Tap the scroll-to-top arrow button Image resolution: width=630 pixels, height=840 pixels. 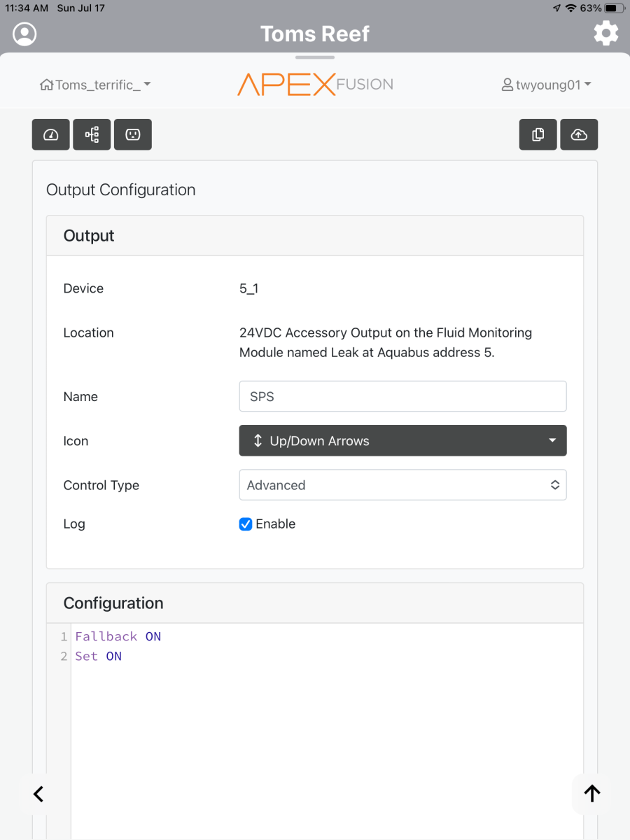pos(592,793)
